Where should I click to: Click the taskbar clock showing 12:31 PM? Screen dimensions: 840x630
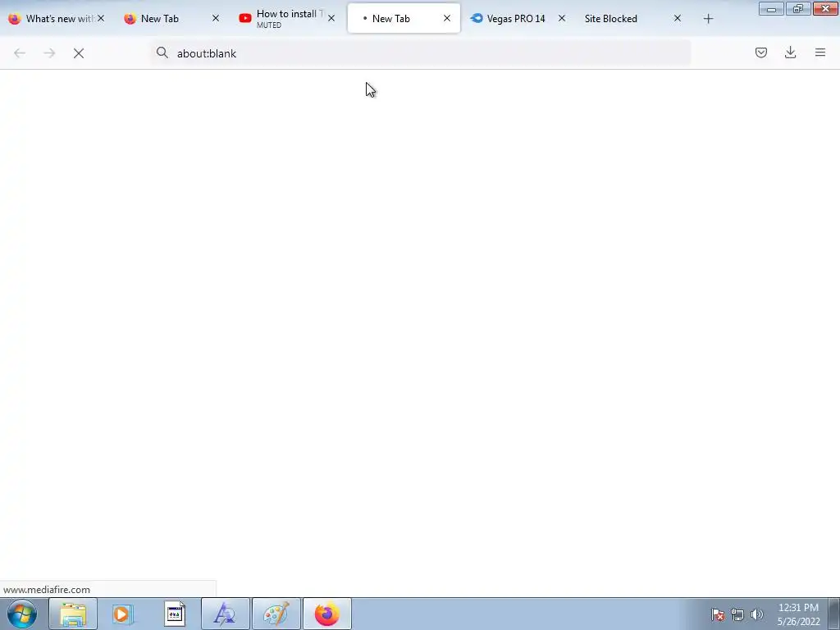pos(798,614)
